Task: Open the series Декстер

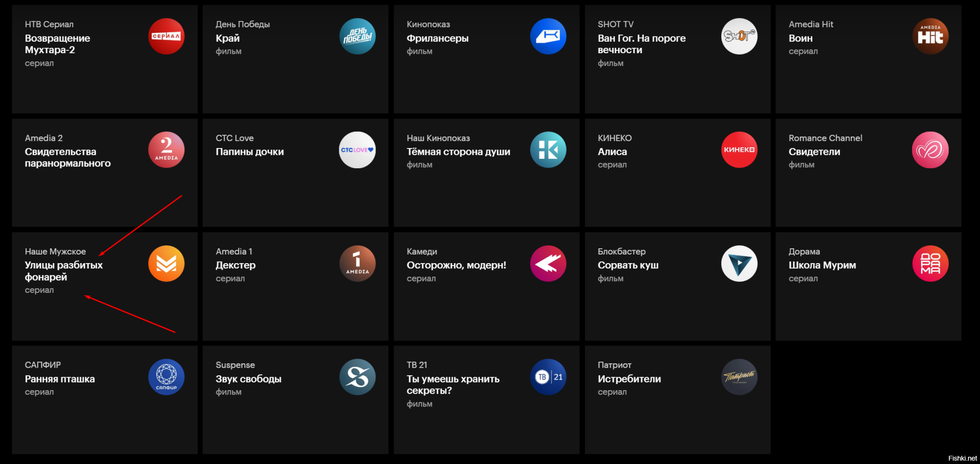Action: pos(235,266)
